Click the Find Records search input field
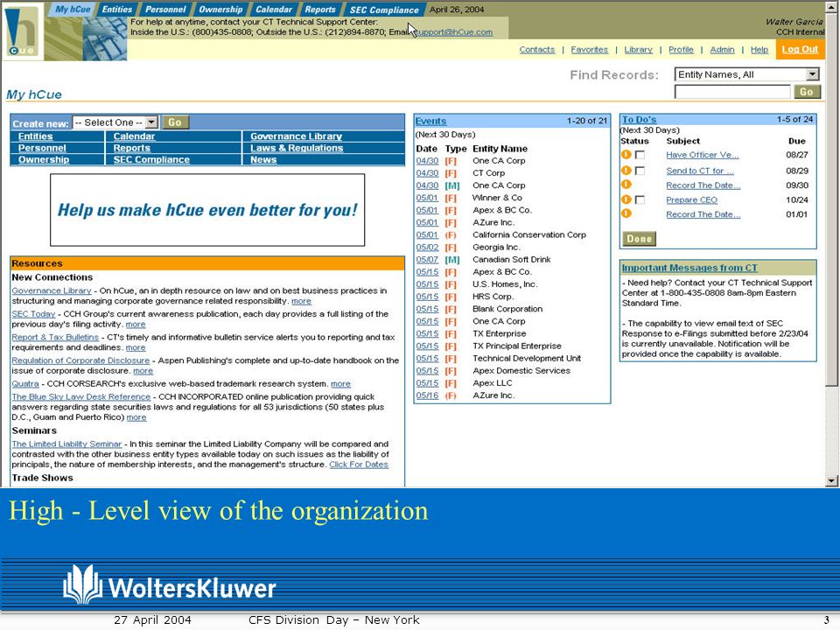 (x=732, y=92)
